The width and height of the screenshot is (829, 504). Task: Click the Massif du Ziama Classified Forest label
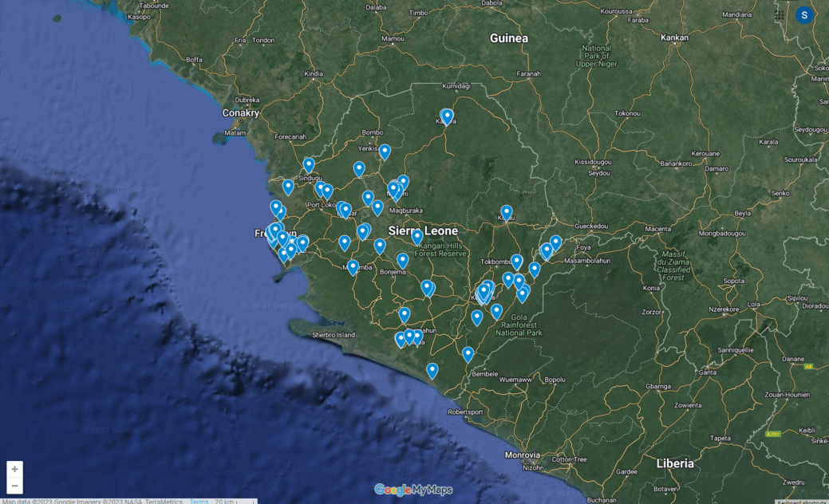click(x=673, y=266)
